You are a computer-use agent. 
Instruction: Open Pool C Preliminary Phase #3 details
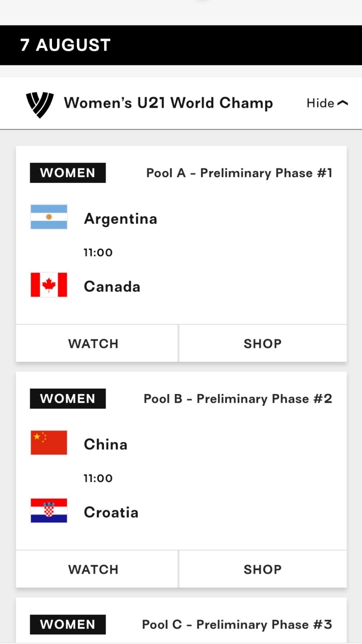click(x=237, y=625)
